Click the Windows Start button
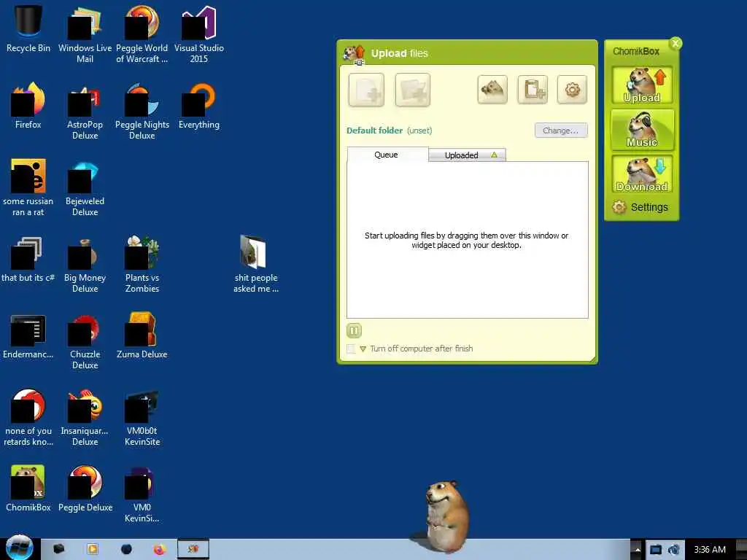The image size is (747, 560). [18, 548]
